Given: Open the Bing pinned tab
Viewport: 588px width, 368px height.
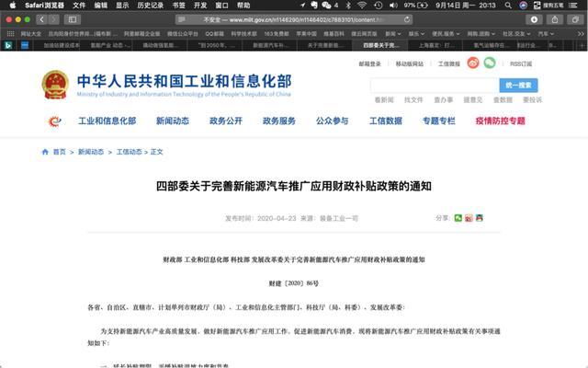Looking at the screenshot, I should [8, 45].
